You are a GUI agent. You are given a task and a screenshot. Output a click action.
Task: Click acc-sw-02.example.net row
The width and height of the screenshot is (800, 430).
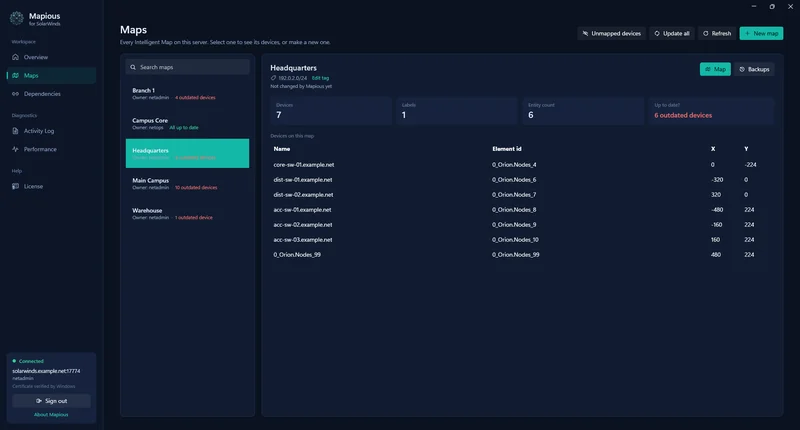(x=522, y=224)
